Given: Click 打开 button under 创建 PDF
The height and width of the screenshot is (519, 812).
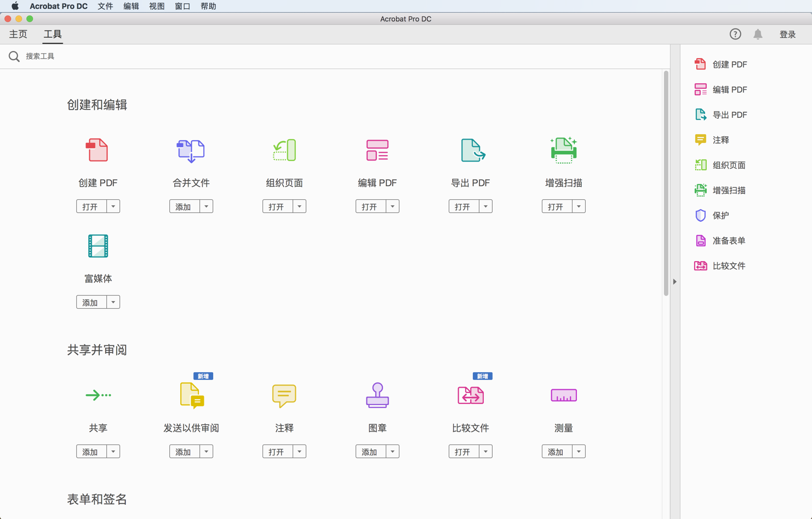Looking at the screenshot, I should coord(91,206).
